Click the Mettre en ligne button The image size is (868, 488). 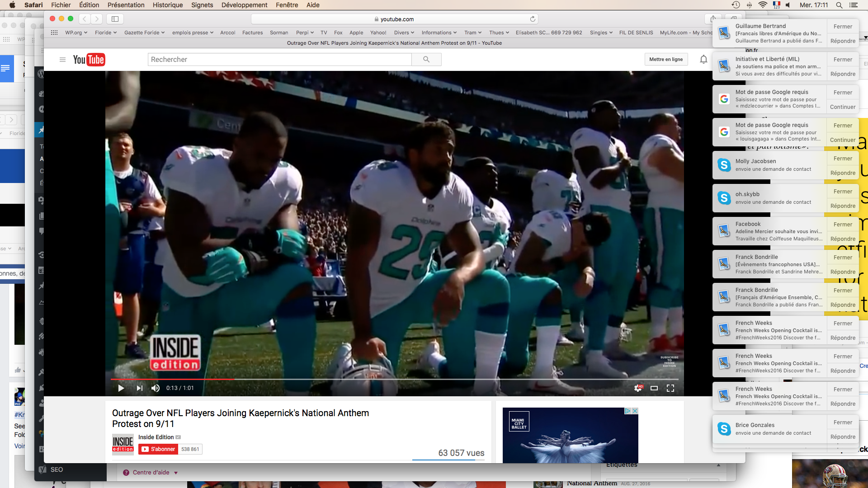[x=666, y=59]
